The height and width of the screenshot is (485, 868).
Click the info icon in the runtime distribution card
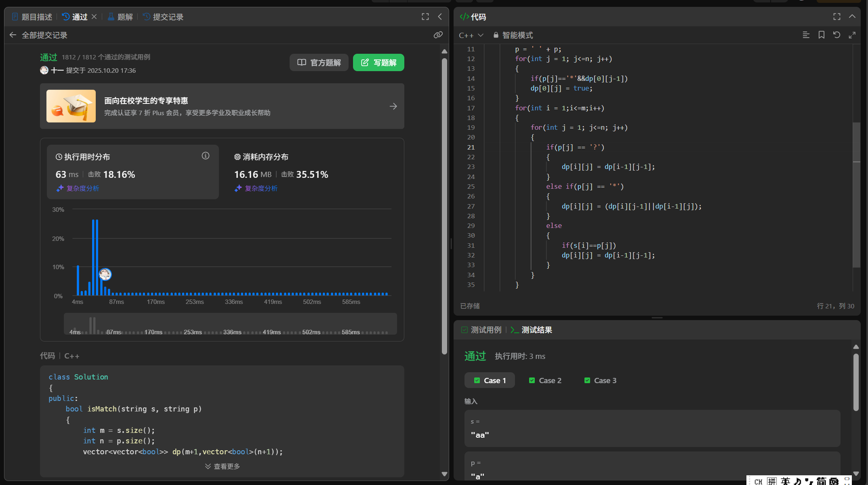206,156
